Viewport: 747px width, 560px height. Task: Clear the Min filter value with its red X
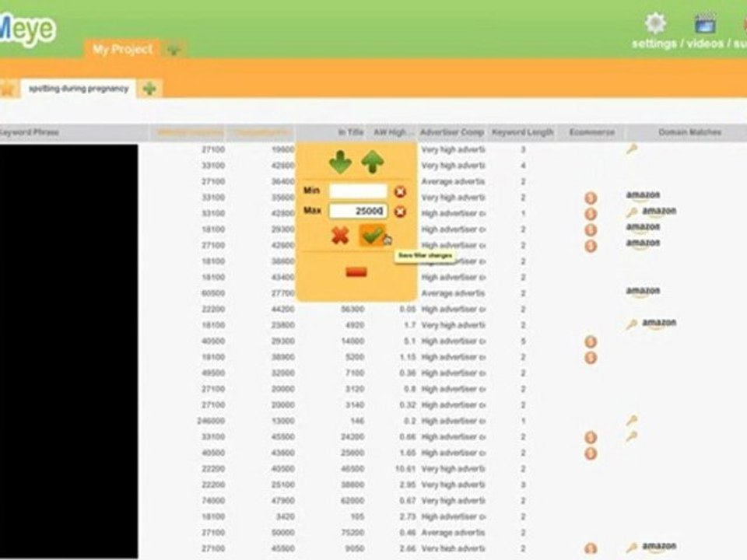pyautogui.click(x=400, y=191)
